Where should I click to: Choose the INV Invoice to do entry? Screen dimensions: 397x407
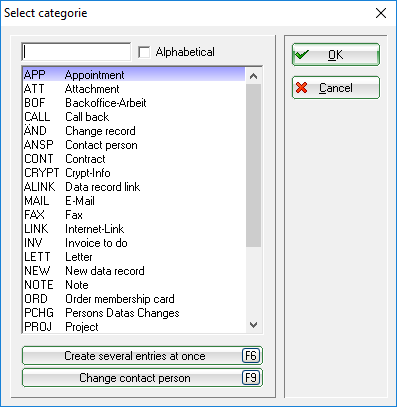(x=134, y=243)
